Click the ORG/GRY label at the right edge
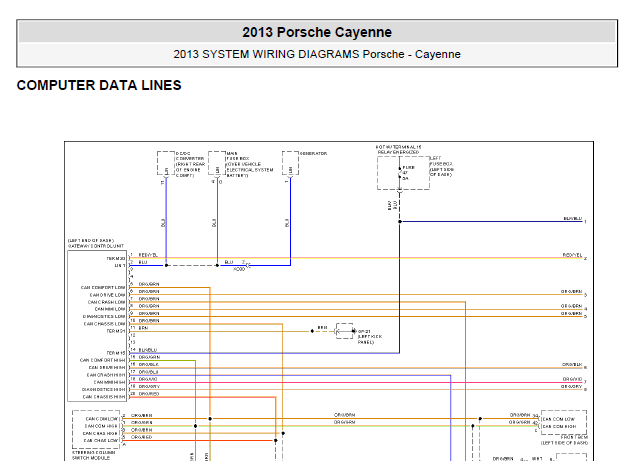The width and height of the screenshot is (638, 461). 572,387
